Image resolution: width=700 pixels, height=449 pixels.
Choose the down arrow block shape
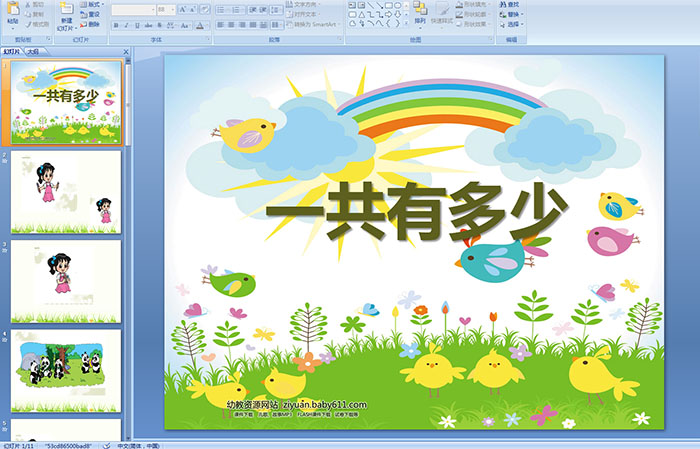pyautogui.click(x=398, y=15)
